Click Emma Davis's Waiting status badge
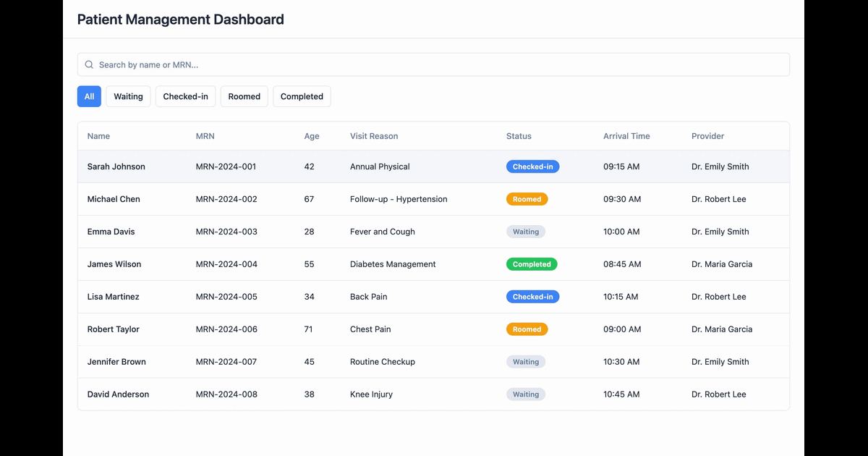Viewport: 868px width, 456px height. 526,232
